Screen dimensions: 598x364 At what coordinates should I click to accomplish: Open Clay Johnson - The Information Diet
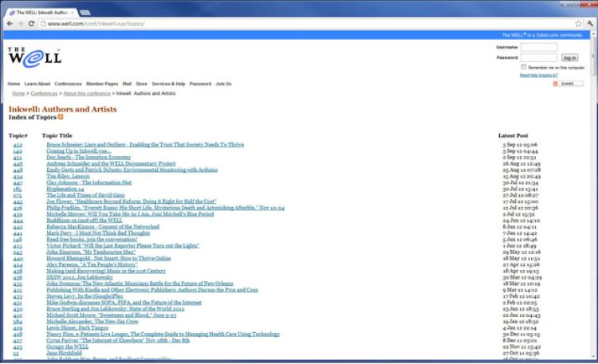pyautogui.click(x=89, y=182)
